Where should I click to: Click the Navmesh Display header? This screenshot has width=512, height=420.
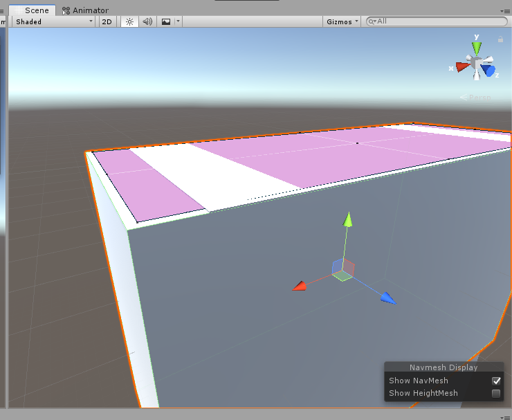[x=444, y=367]
